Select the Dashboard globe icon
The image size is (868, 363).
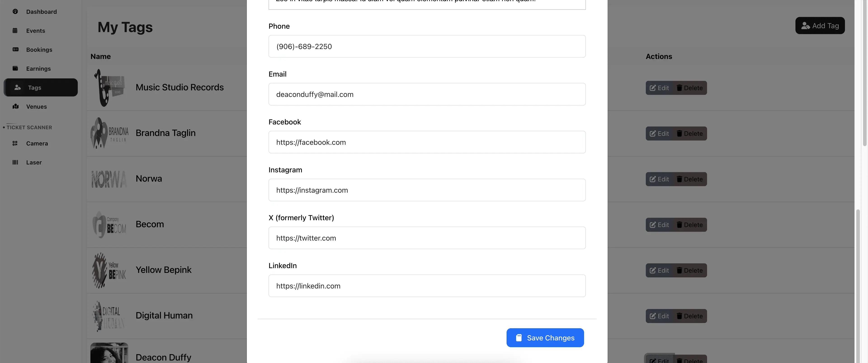coord(16,12)
